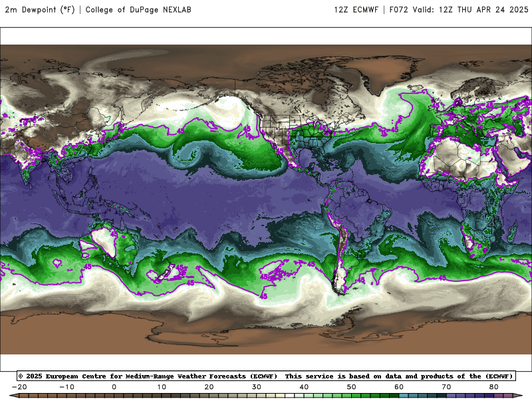Image resolution: width=532 pixels, height=399 pixels.
Task: Click the 80 label on the color scale
Action: [494, 387]
